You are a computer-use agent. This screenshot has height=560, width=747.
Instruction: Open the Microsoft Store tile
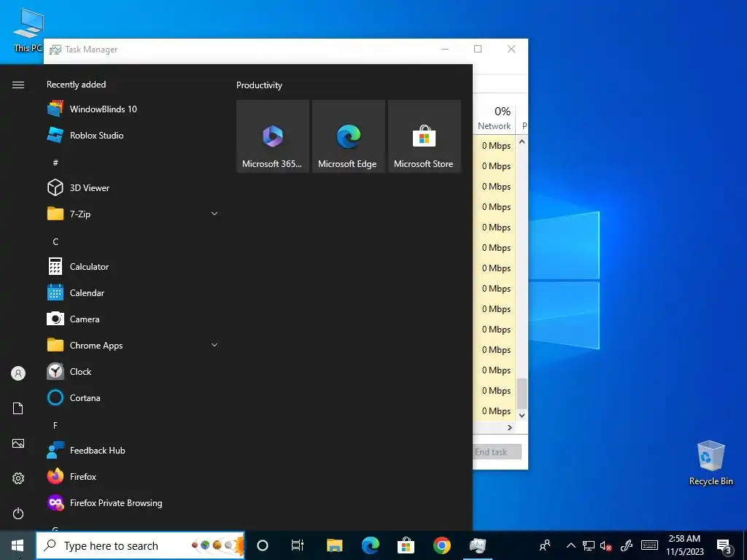tap(424, 136)
